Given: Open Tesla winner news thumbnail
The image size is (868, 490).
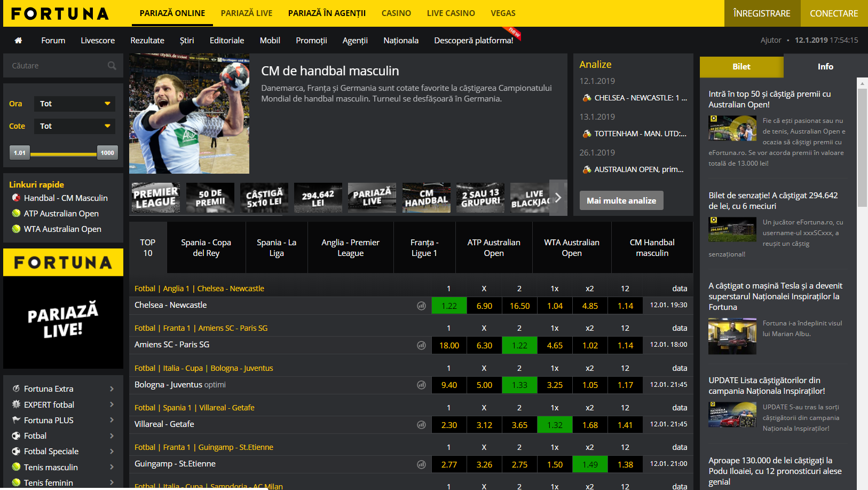Looking at the screenshot, I should (x=732, y=336).
